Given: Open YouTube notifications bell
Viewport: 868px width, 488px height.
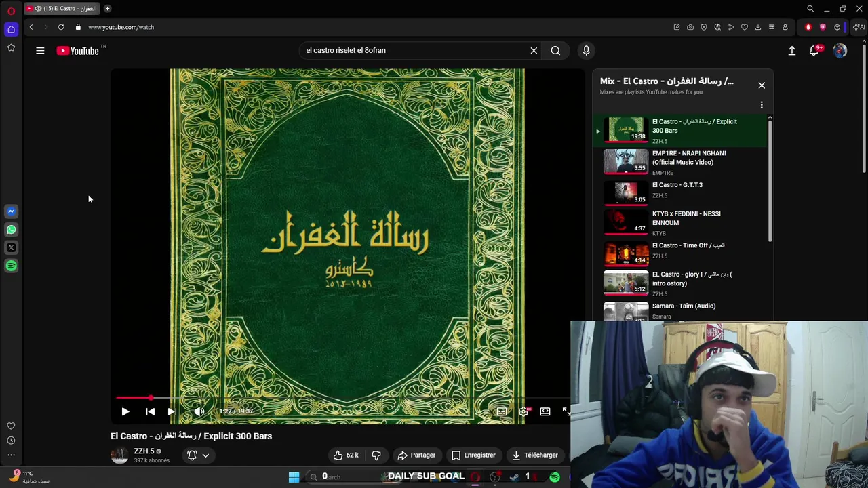Looking at the screenshot, I should (814, 50).
